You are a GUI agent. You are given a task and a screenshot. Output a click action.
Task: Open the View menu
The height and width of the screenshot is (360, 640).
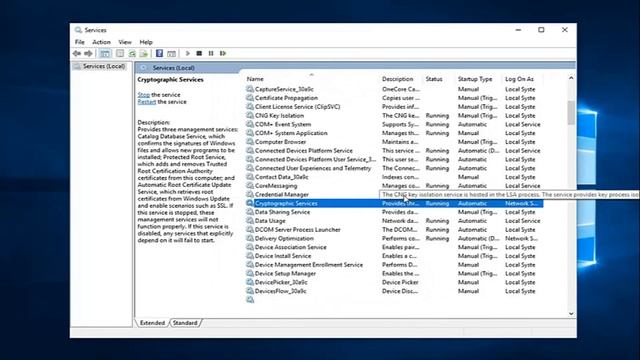click(x=125, y=42)
